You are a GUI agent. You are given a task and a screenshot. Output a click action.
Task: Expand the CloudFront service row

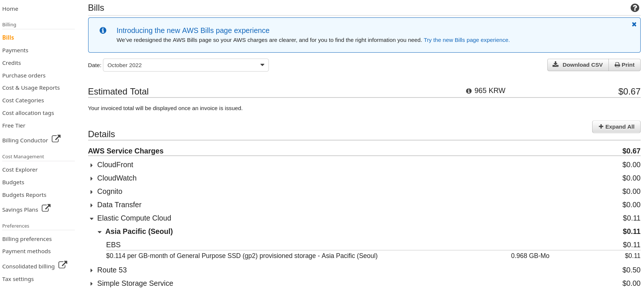[91, 165]
